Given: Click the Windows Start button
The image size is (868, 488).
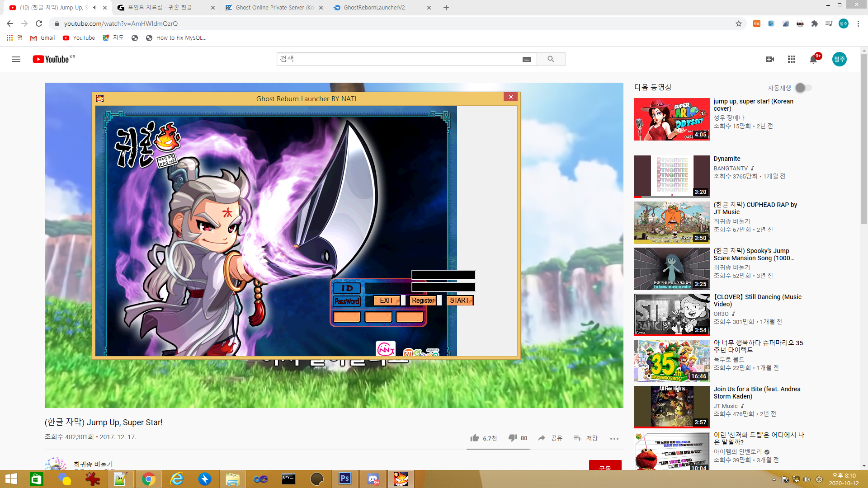Looking at the screenshot, I should pyautogui.click(x=11, y=479).
